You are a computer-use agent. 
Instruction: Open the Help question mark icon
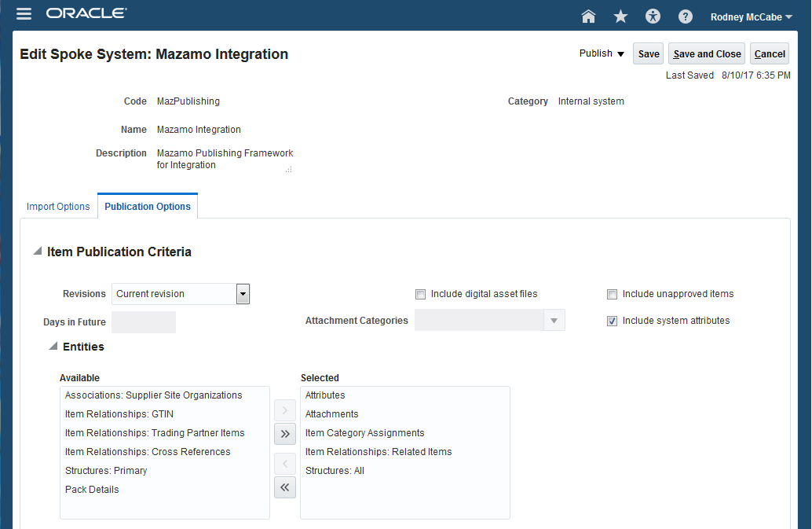coord(685,17)
